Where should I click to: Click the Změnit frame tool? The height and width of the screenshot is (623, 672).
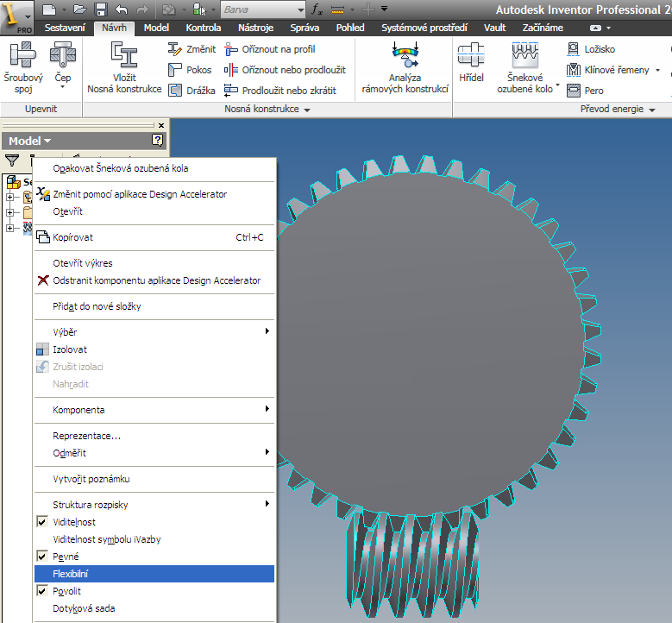click(192, 49)
